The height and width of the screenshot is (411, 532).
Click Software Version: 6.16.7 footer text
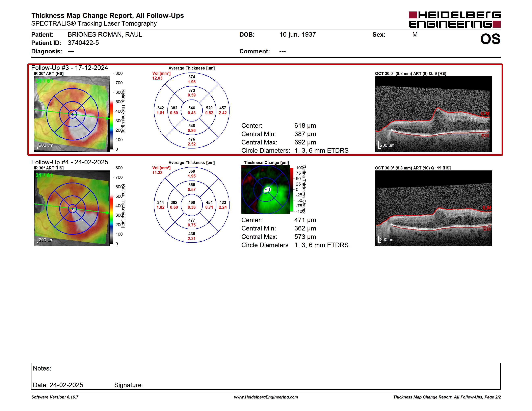[55, 397]
